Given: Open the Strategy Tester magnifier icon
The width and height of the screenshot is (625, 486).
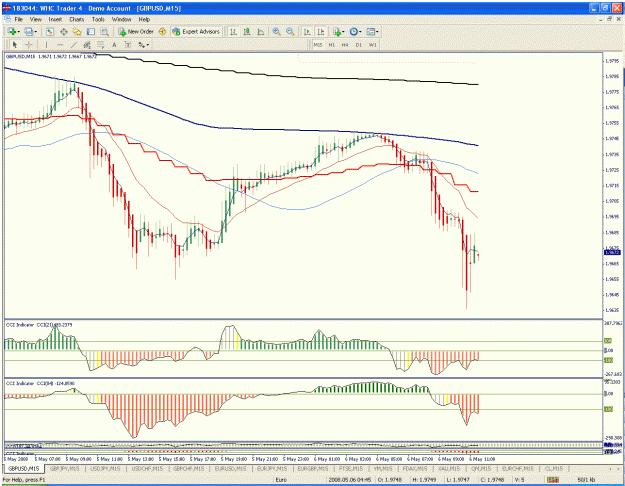Looking at the screenshot, I should coord(104,31).
